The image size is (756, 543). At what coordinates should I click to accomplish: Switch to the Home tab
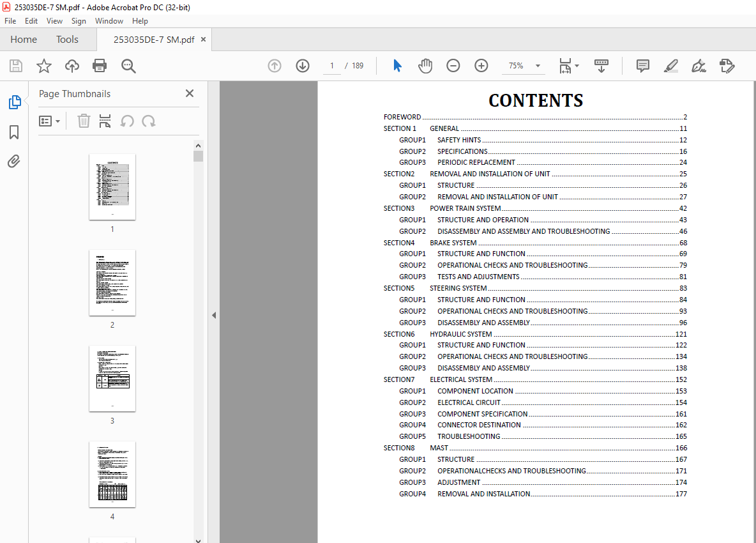24,40
